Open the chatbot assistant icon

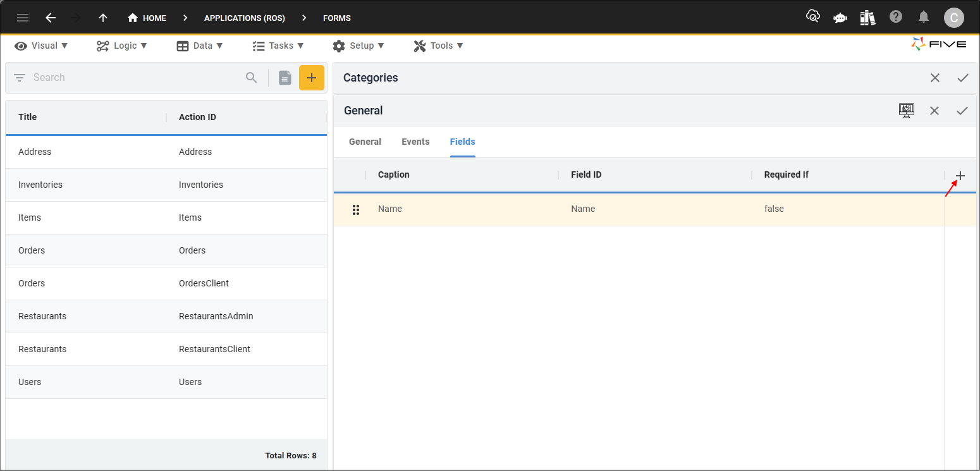840,18
